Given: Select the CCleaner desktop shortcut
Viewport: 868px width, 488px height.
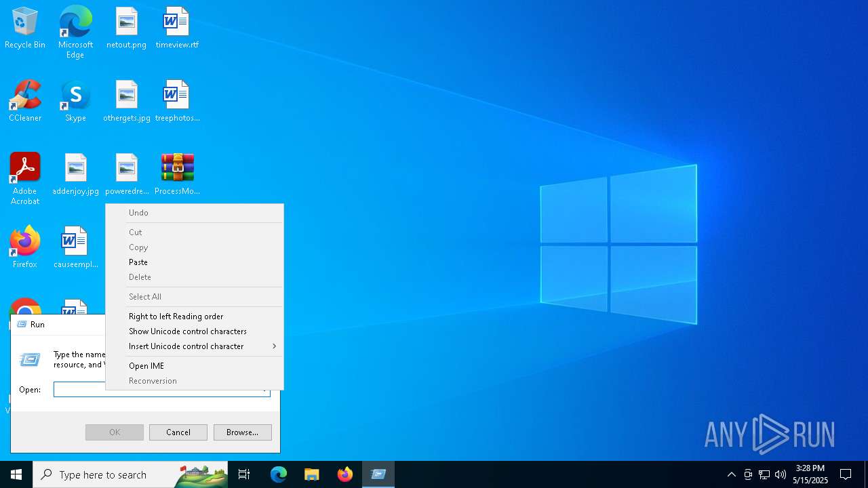Looking at the screenshot, I should point(25,102).
